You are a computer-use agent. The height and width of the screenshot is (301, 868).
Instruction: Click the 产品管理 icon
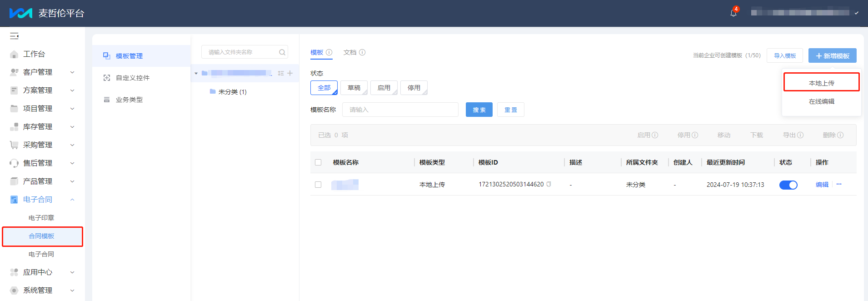tap(14, 181)
